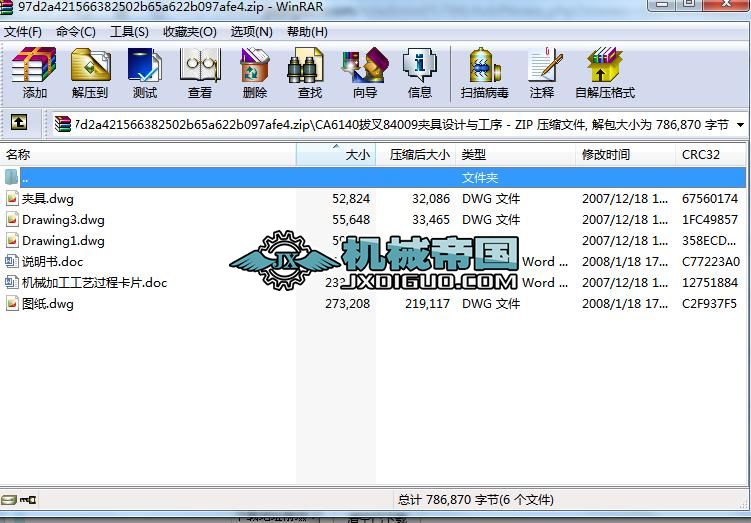Sort by 名称 column header
The width and height of the screenshot is (751, 523).
coord(148,154)
